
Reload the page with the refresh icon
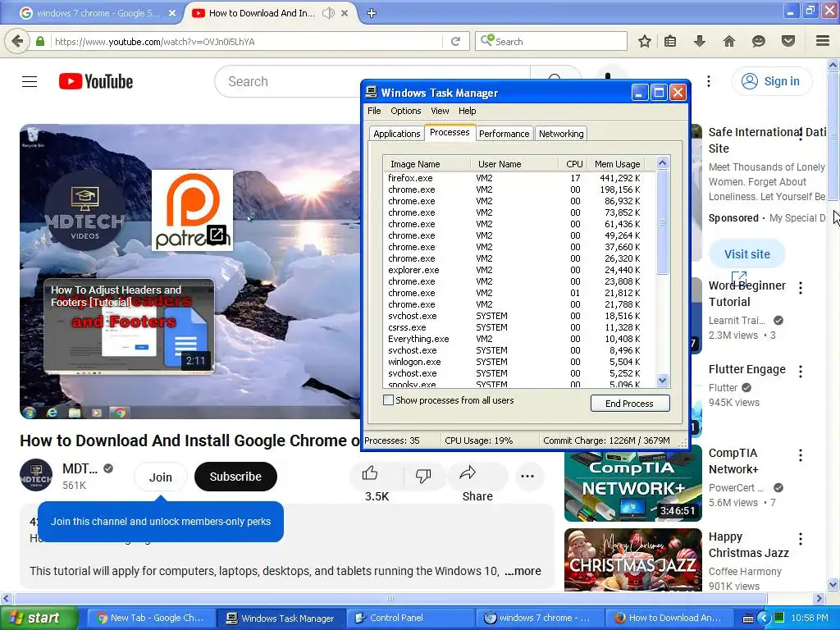pyautogui.click(x=456, y=41)
